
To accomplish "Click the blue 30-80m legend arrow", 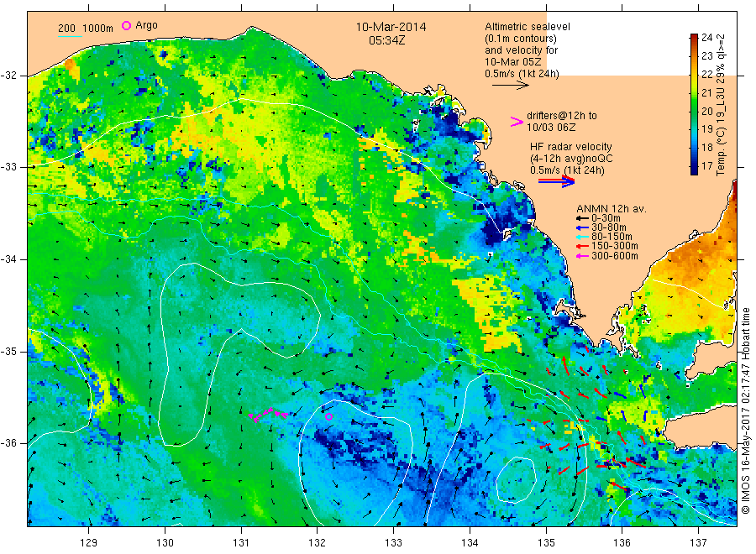I will point(582,227).
